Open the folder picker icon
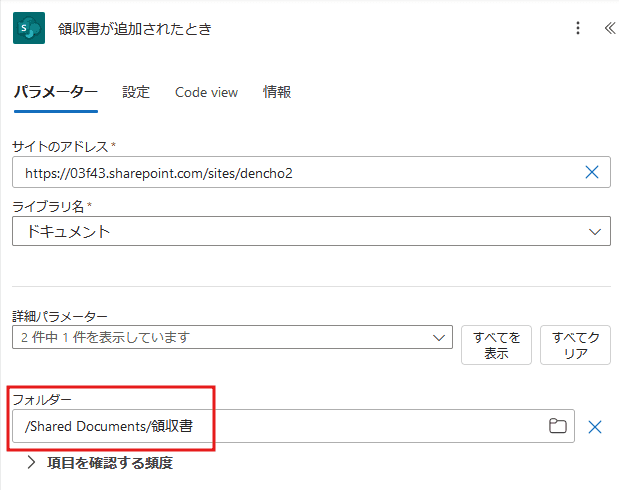Screen dimensions: 619x490 tap(558, 427)
